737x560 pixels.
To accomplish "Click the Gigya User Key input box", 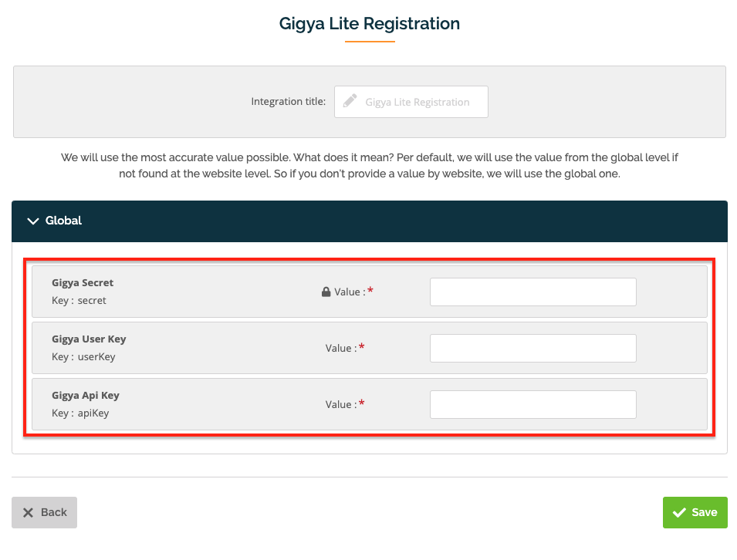I will (x=532, y=347).
